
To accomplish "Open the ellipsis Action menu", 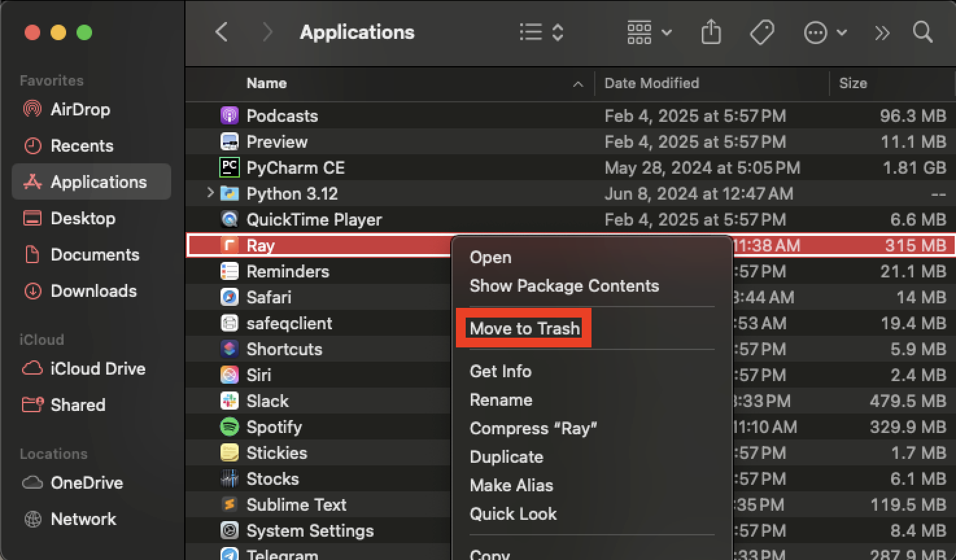I will tap(825, 32).
